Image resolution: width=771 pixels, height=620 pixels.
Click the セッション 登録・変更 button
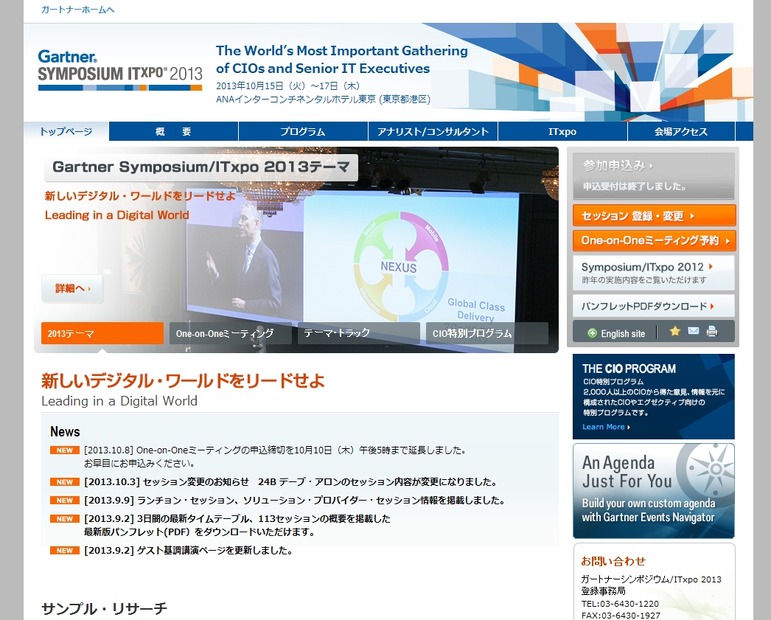654,216
